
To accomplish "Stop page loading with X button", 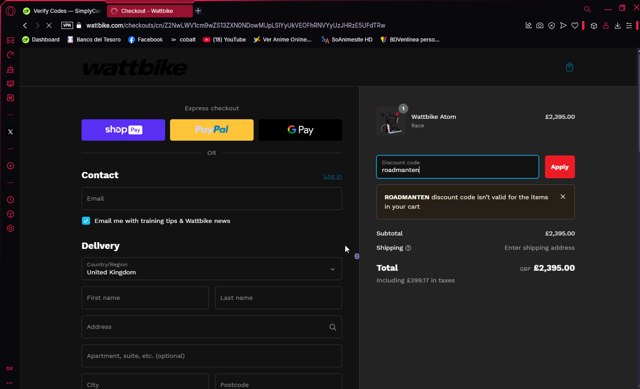I will point(49,25).
